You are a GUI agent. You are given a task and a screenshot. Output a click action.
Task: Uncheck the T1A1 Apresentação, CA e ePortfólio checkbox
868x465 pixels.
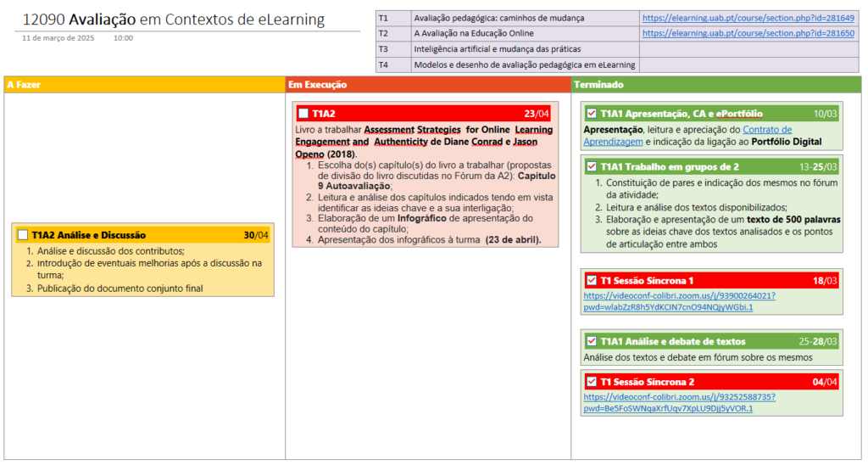tap(591, 114)
